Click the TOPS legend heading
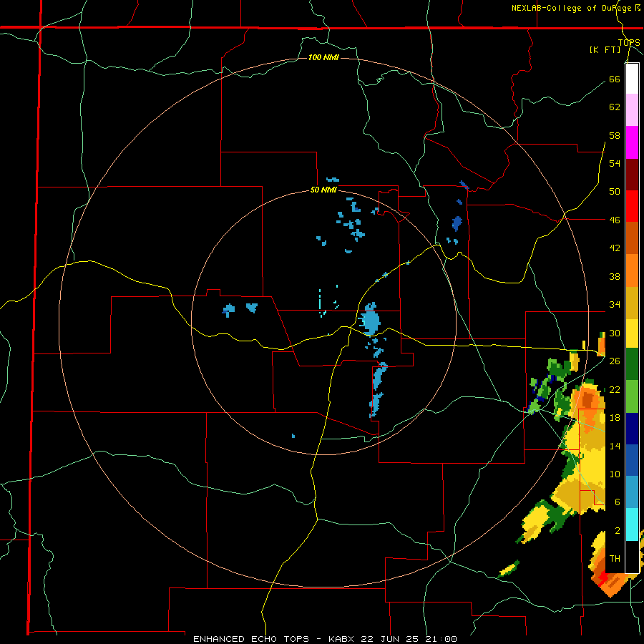The width and height of the screenshot is (644, 644). pyautogui.click(x=629, y=43)
